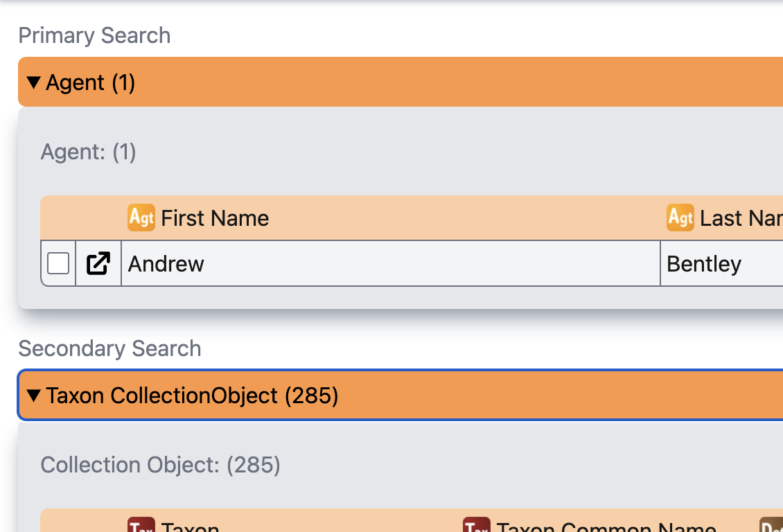Sort results by the First Name column

[215, 218]
